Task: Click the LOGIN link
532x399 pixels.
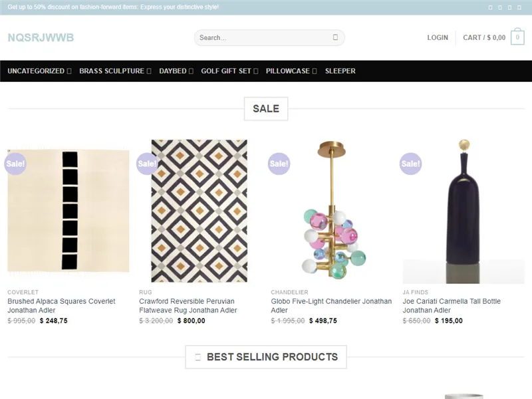Action: coord(437,38)
